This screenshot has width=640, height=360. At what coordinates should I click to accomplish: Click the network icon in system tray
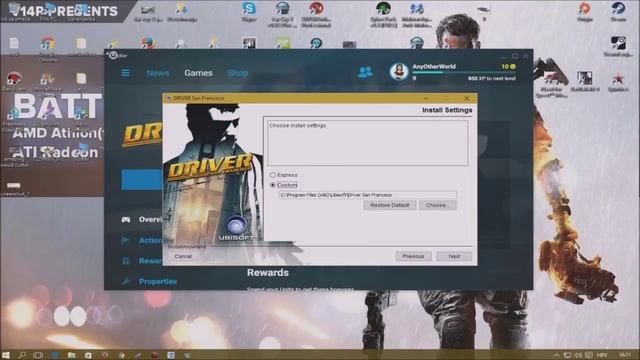click(567, 355)
